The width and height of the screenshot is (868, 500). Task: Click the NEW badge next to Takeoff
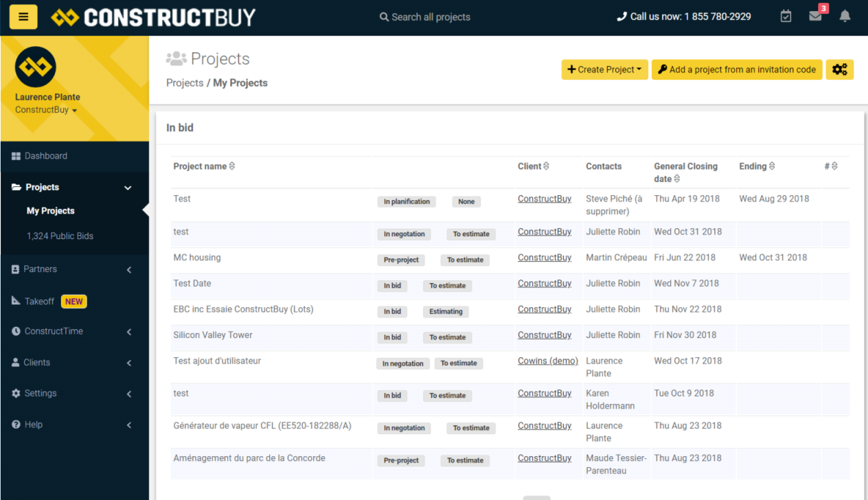coord(74,301)
